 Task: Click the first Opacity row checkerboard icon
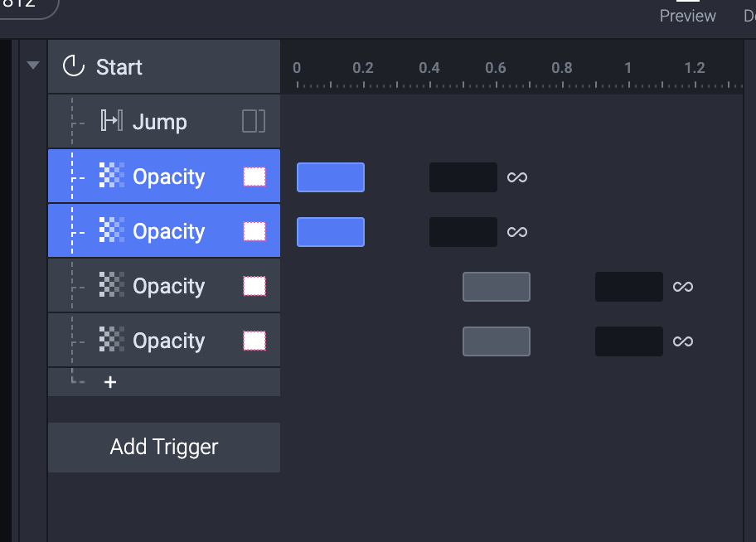point(111,177)
